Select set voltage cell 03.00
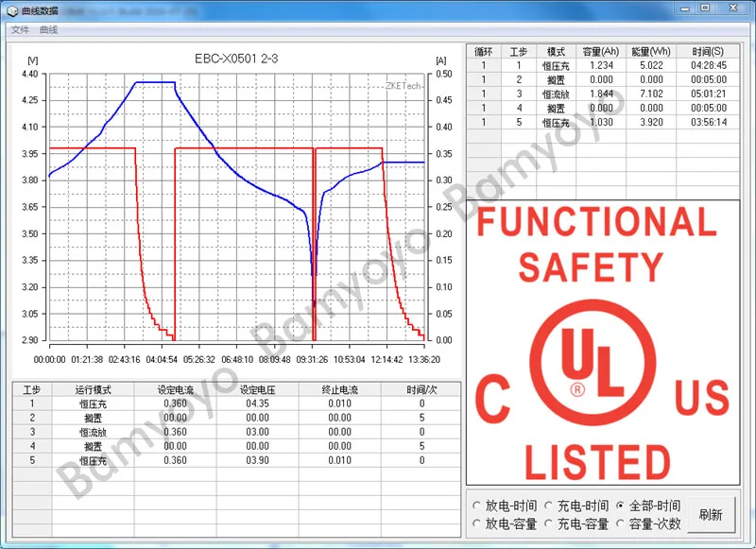Screen dimensions: 756x549 257,432
